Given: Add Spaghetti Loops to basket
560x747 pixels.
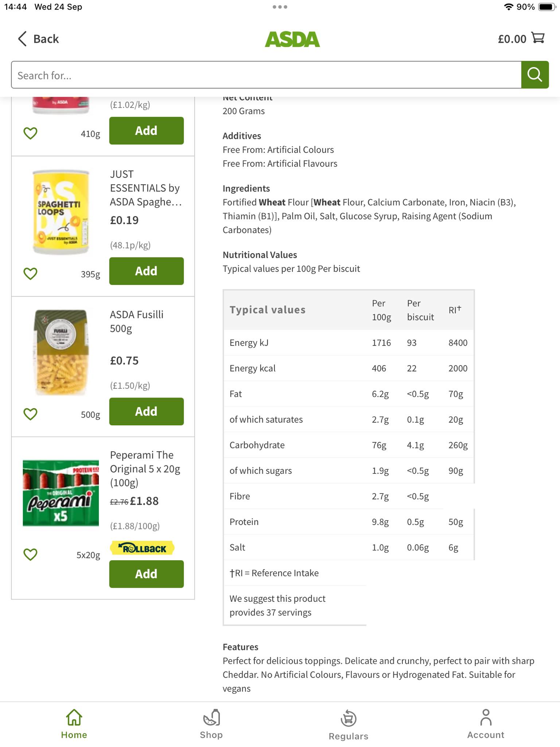Looking at the screenshot, I should [x=147, y=271].
